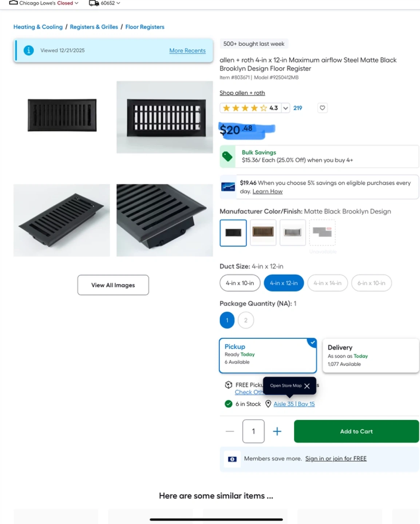Expand the star rating breakdown dropdown

pyautogui.click(x=286, y=108)
